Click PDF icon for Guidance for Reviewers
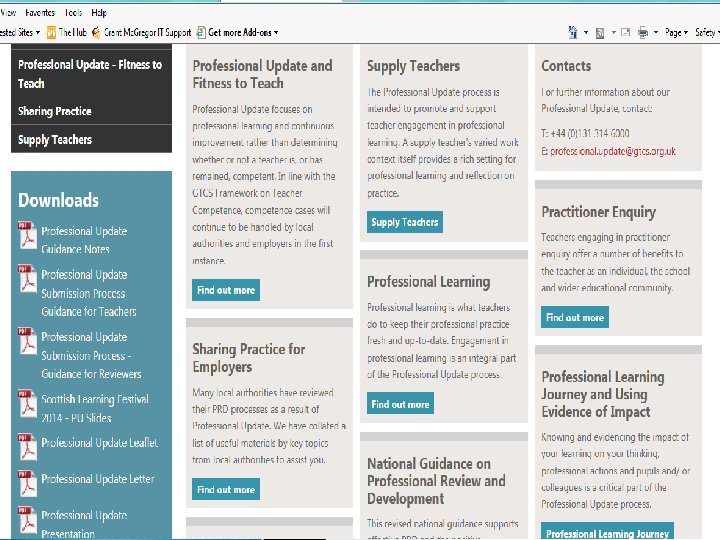The width and height of the screenshot is (720, 540). click(x=28, y=341)
